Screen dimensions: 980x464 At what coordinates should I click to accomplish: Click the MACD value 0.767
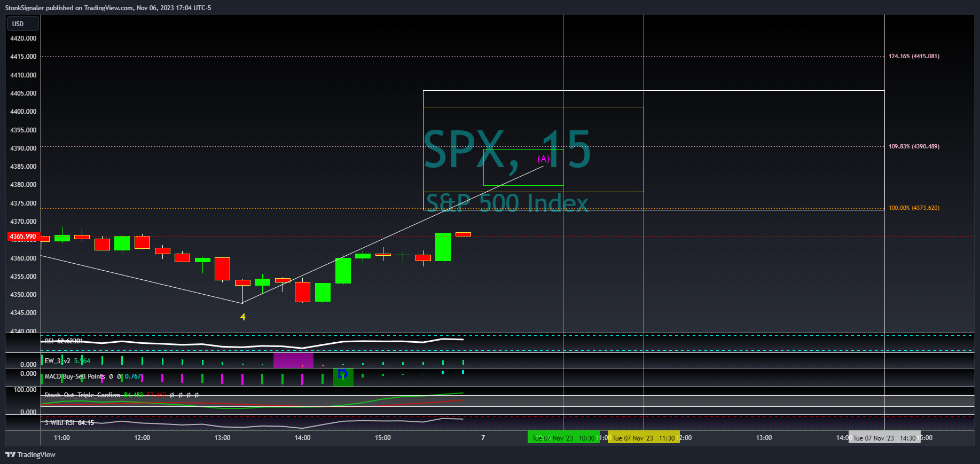pos(133,376)
